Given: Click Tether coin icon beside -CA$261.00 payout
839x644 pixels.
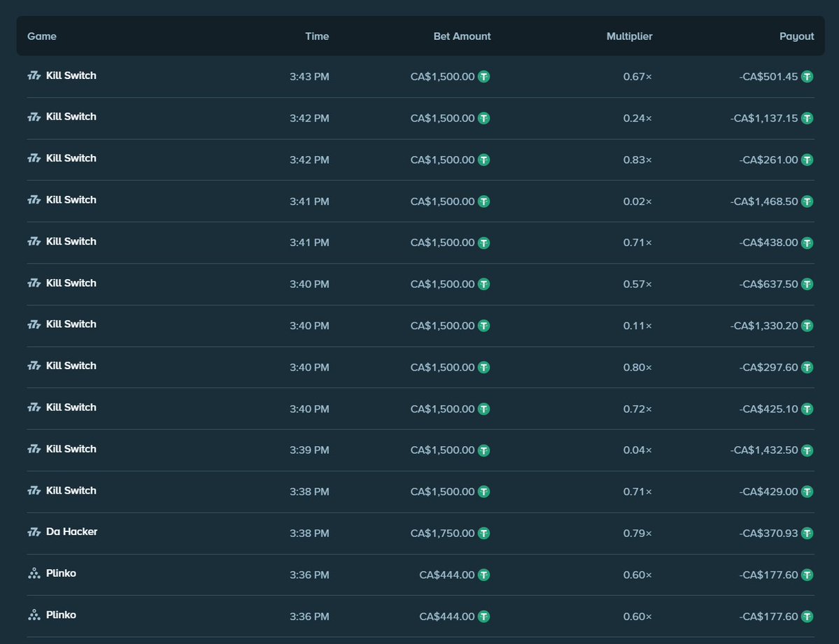Looking at the screenshot, I should point(807,160).
